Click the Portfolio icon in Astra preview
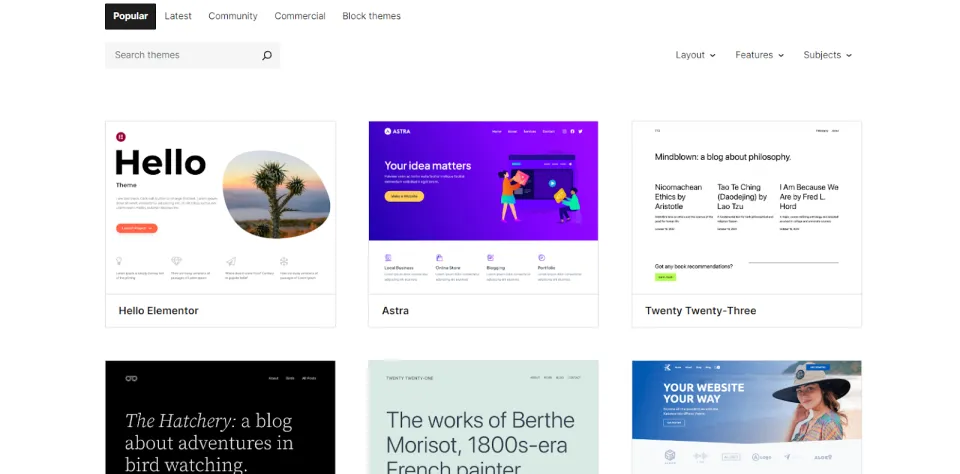This screenshot has width=960, height=474. tap(541, 258)
